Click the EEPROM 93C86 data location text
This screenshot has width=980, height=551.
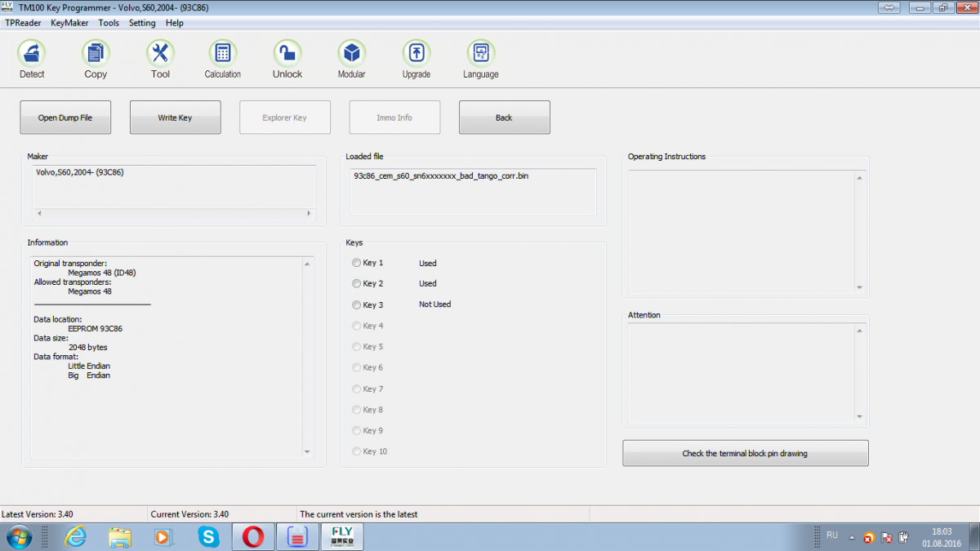95,328
